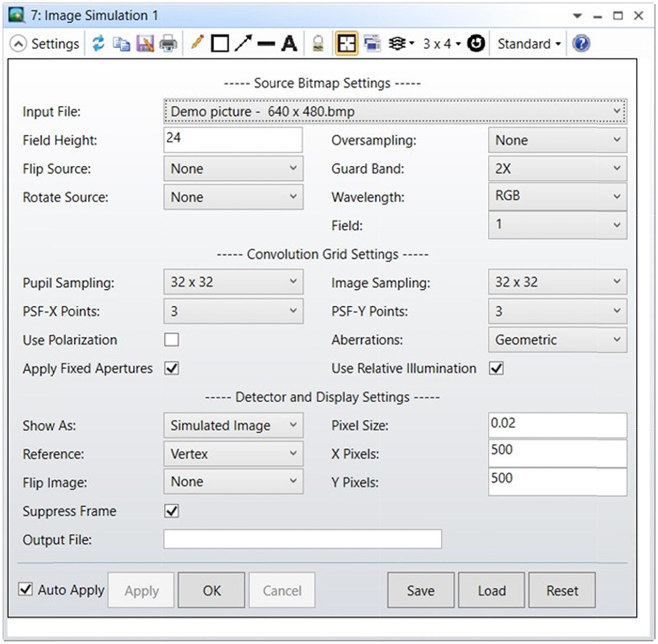Click the OK button
The height and width of the screenshot is (644, 658).
pyautogui.click(x=212, y=590)
